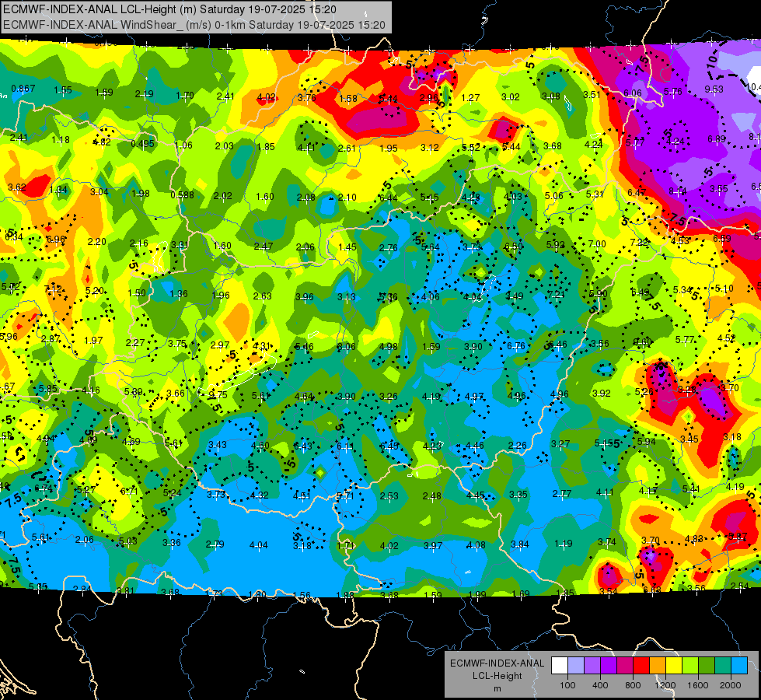The height and width of the screenshot is (700, 761).
Task: Click the legend unit label 'm'
Action: tap(497, 689)
